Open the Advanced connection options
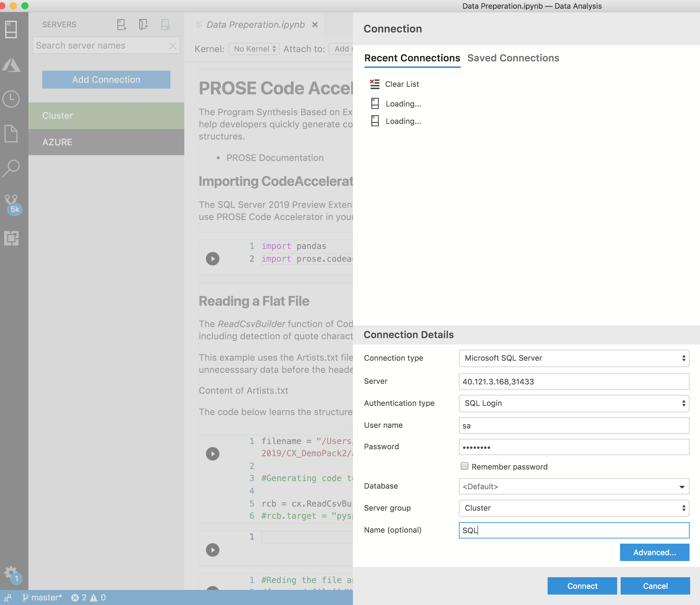The image size is (700, 605). [655, 552]
